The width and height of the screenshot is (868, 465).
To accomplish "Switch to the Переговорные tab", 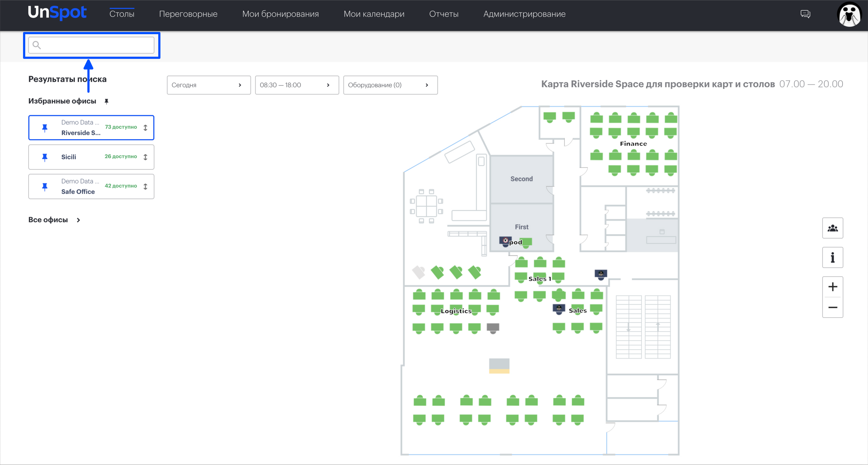I will [188, 14].
